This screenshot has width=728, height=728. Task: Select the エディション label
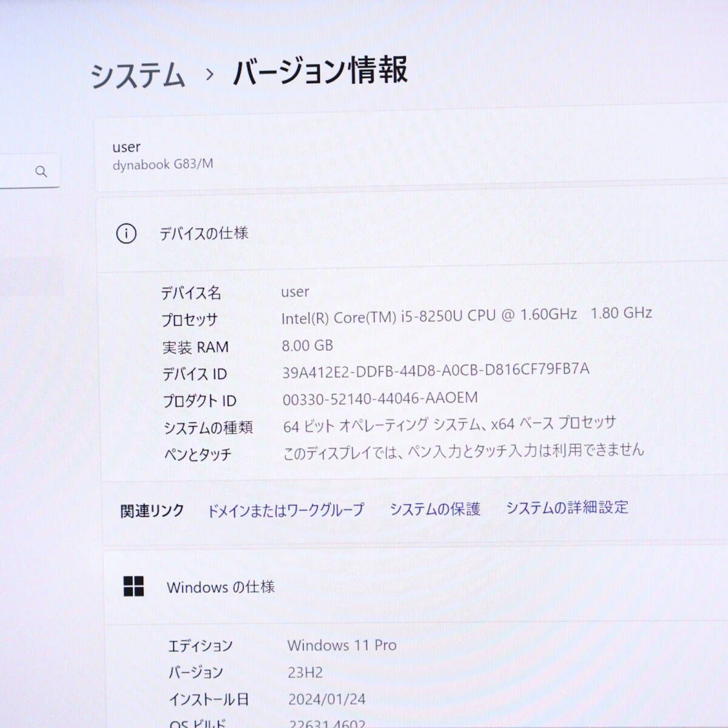point(200,645)
